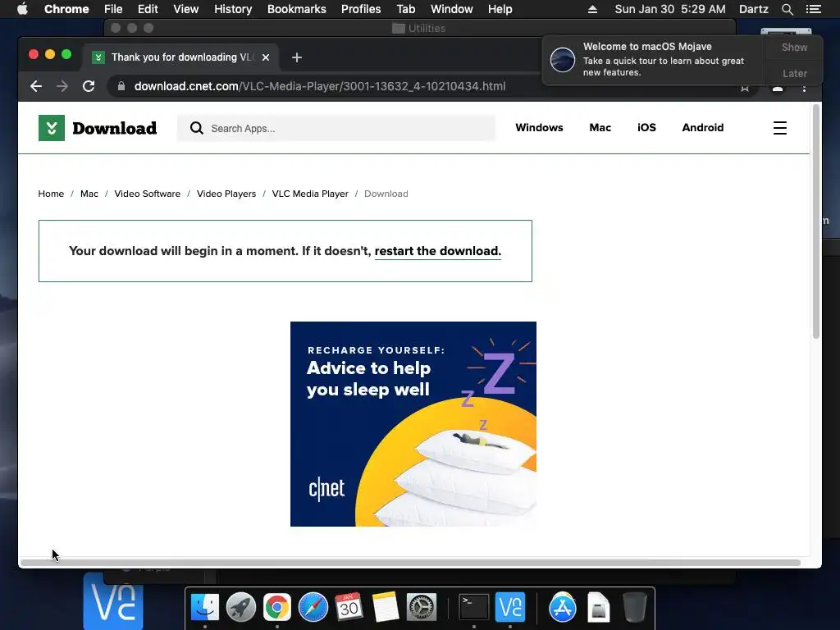The height and width of the screenshot is (630, 840).
Task: Click the document file icon in Dock
Action: coord(598,608)
